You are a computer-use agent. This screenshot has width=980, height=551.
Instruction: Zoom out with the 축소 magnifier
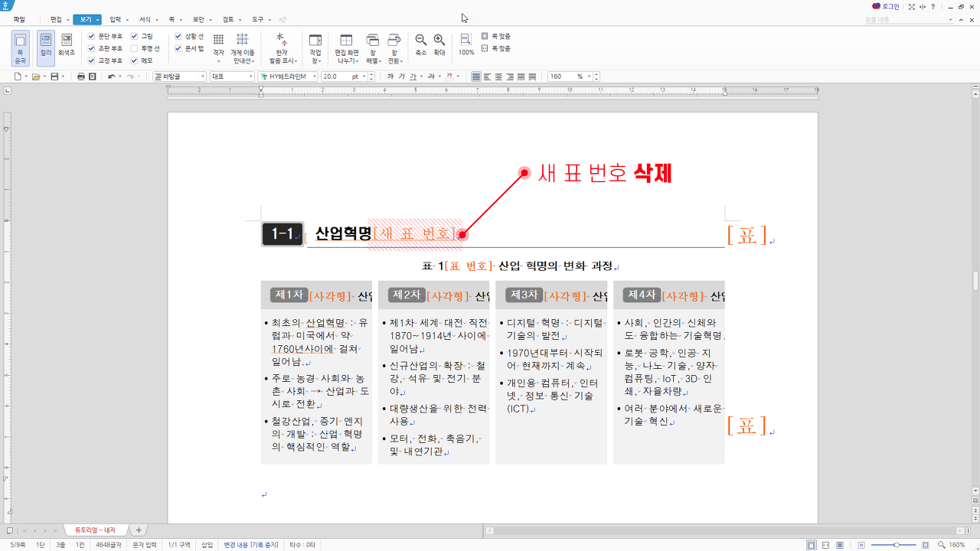coord(420,44)
